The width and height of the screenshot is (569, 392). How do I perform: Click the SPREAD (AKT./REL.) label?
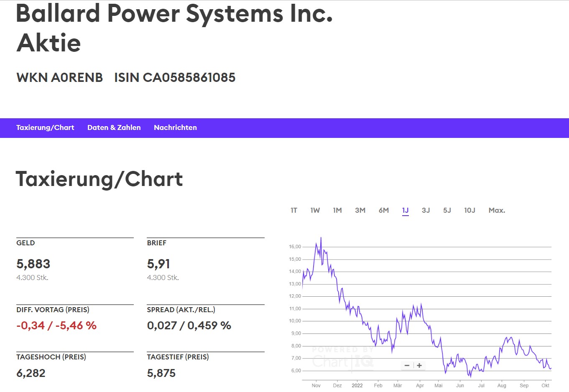click(181, 310)
